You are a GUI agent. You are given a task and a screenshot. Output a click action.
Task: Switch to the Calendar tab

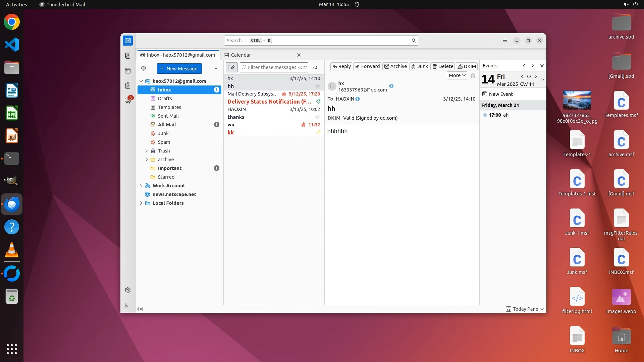[240, 55]
